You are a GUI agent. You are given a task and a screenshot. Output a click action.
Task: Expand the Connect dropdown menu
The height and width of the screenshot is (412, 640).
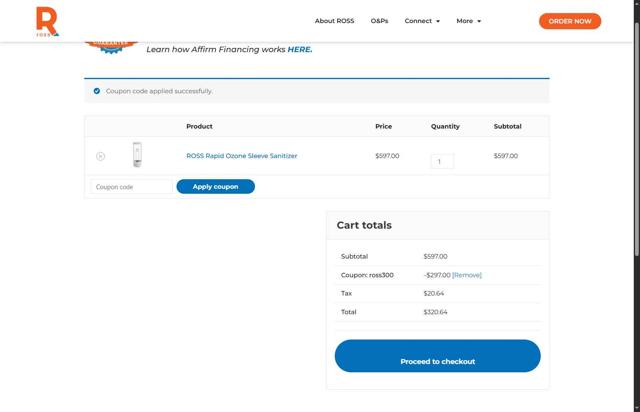pos(422,21)
